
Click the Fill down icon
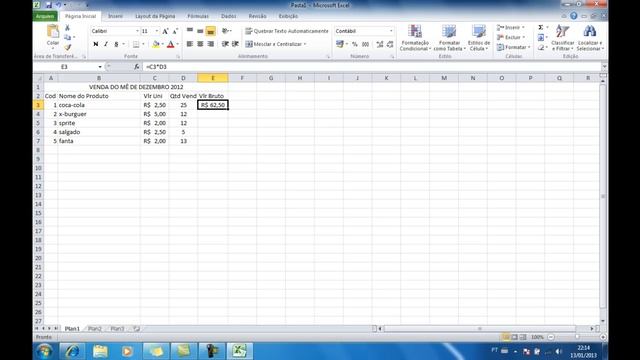click(541, 38)
